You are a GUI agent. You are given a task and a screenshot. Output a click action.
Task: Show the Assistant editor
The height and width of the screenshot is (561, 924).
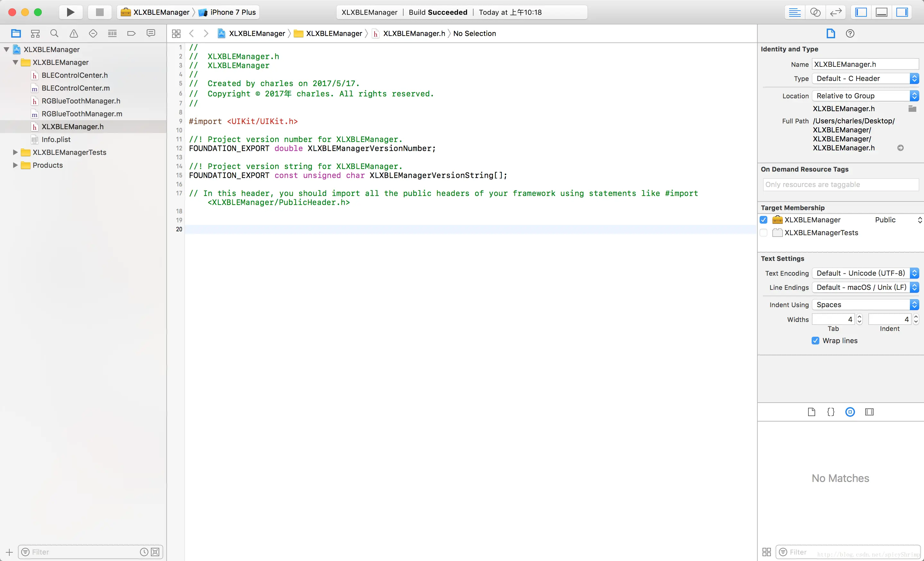point(815,12)
